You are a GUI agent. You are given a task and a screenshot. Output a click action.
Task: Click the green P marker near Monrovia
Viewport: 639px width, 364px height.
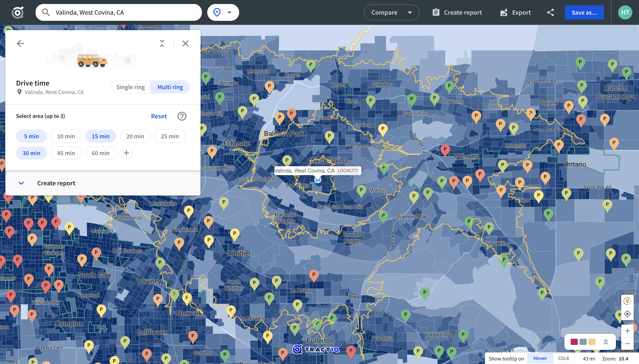(310, 65)
